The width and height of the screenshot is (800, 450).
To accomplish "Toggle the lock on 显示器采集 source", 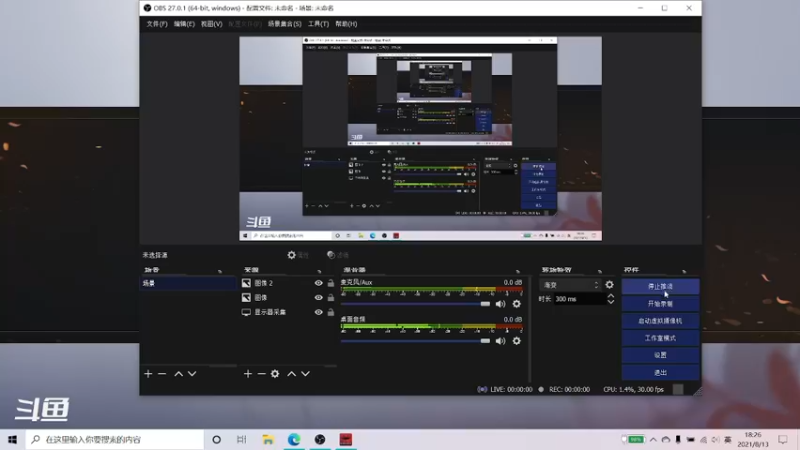I will click(x=331, y=312).
